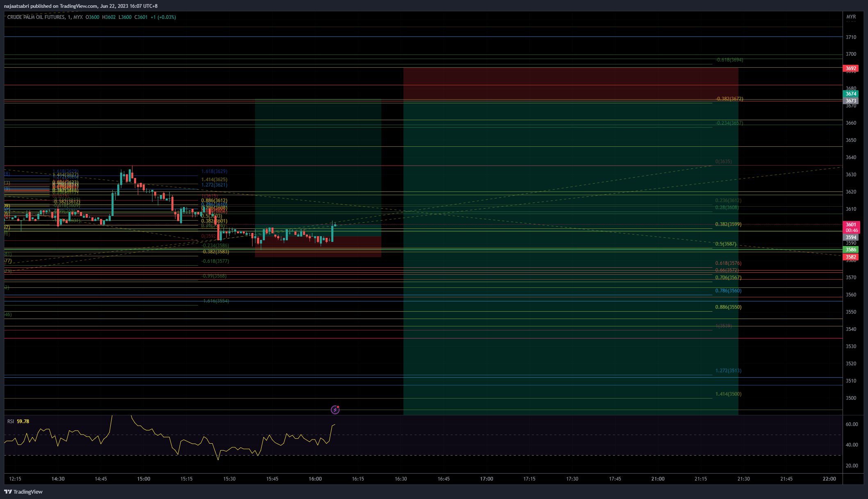Click the 0.28(3608) Fibonacci label
This screenshot has height=499, width=868.
tap(727, 207)
